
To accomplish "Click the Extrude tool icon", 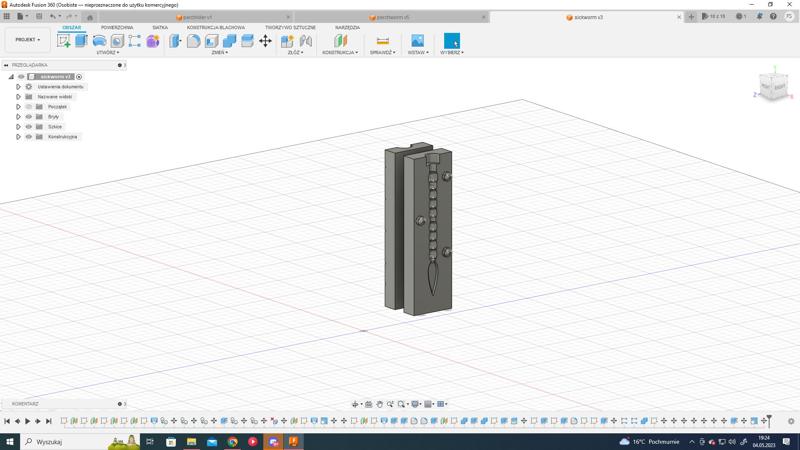I will [82, 41].
